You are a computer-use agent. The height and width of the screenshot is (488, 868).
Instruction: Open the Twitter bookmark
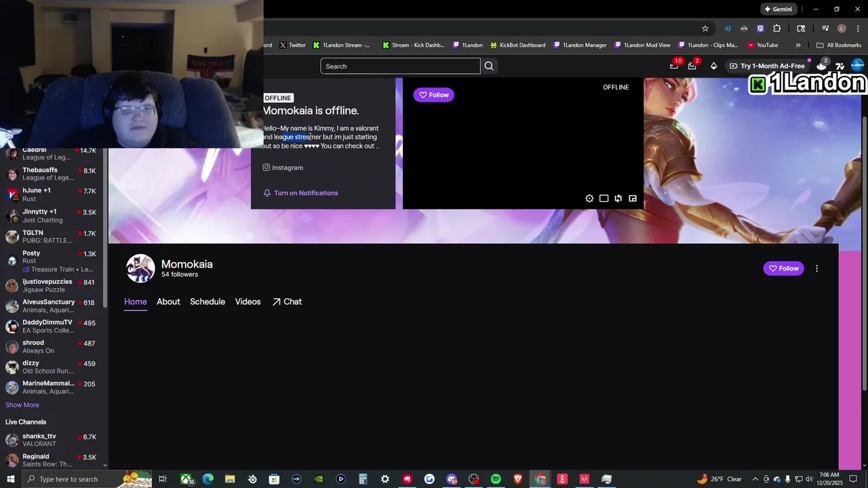pos(292,45)
